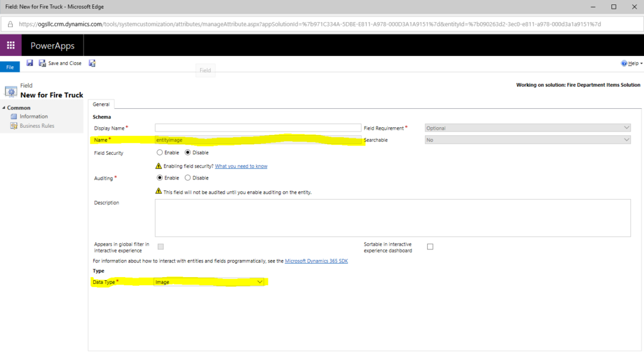Click into the Display Name field
644x357 pixels.
[258, 128]
